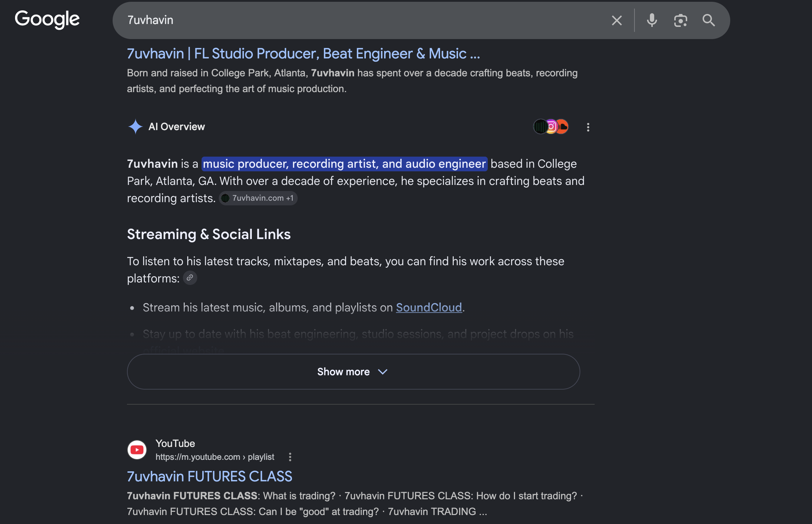Click the magnifying glass search button

[708, 20]
